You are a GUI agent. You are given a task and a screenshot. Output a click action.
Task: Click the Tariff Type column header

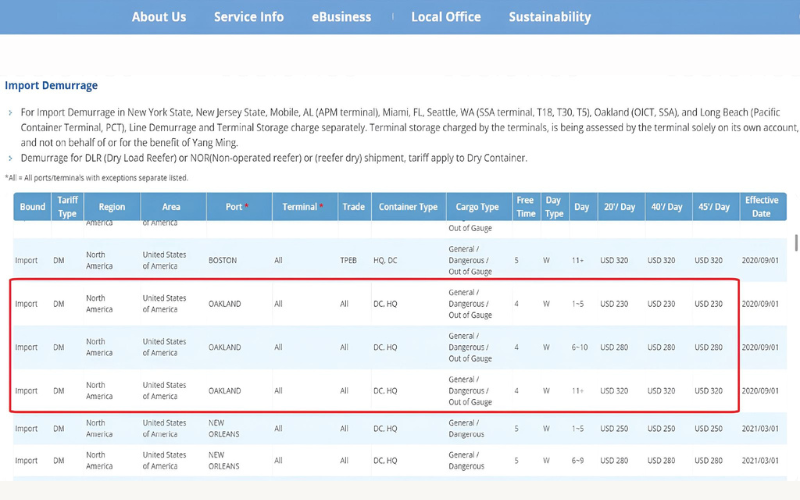[67, 207]
